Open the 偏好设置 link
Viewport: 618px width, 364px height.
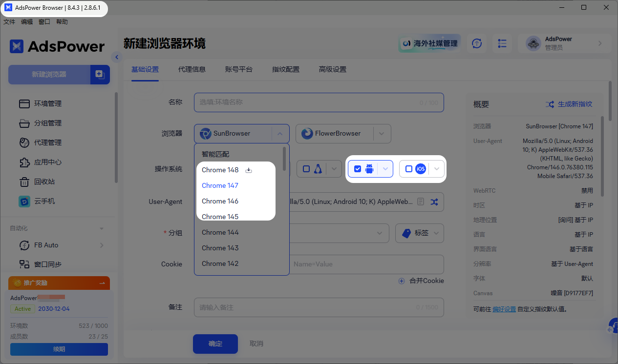point(504,309)
